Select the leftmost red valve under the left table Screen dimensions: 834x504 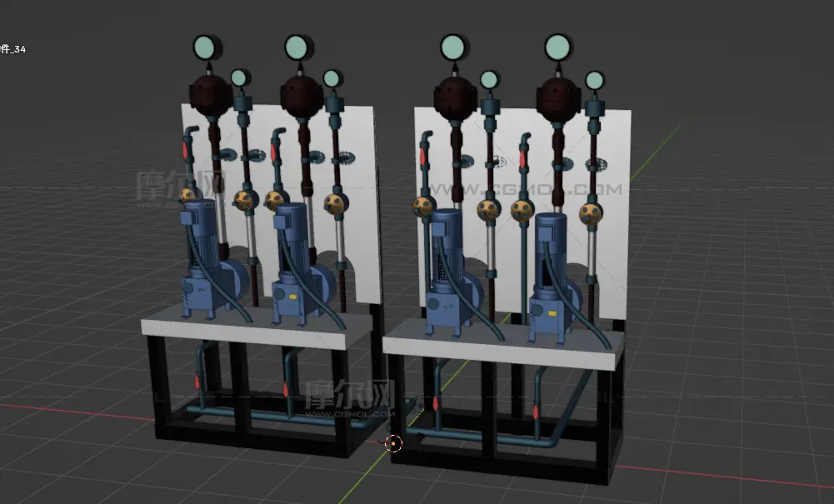(197, 382)
